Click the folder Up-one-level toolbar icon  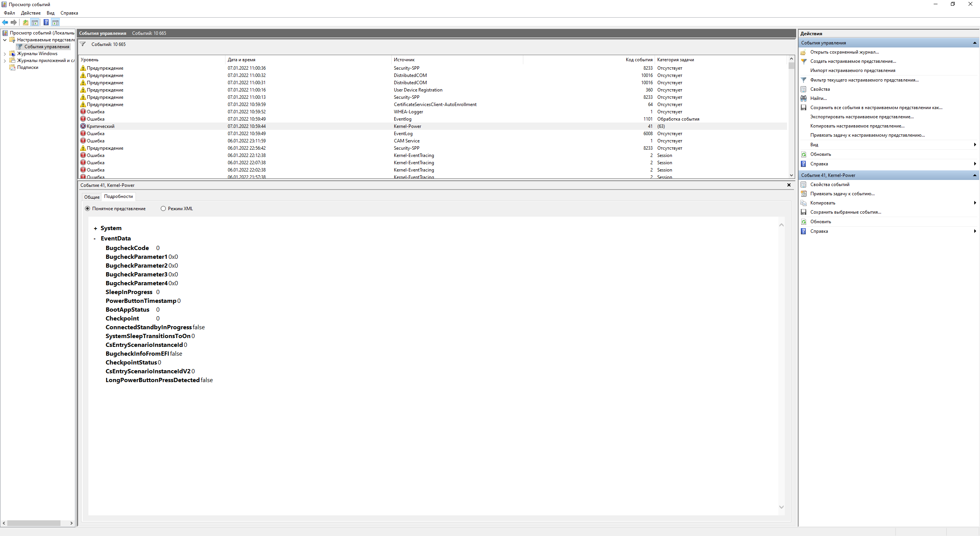pyautogui.click(x=25, y=22)
